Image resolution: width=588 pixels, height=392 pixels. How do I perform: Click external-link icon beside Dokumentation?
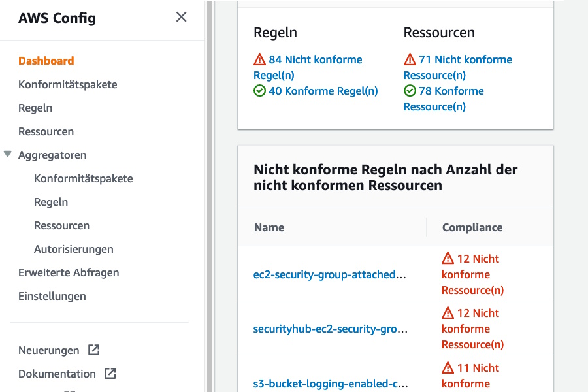tap(110, 373)
